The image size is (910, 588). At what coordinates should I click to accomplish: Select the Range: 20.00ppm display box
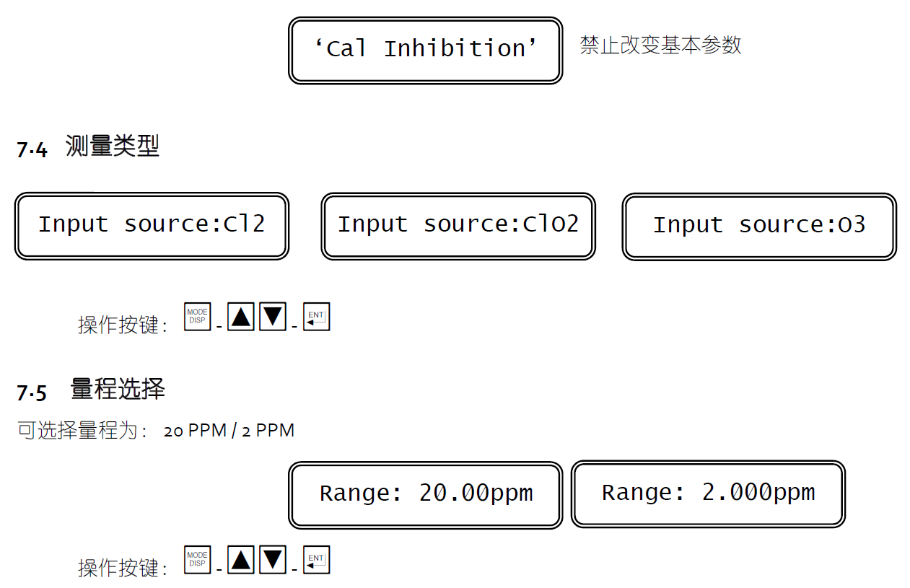425,494
